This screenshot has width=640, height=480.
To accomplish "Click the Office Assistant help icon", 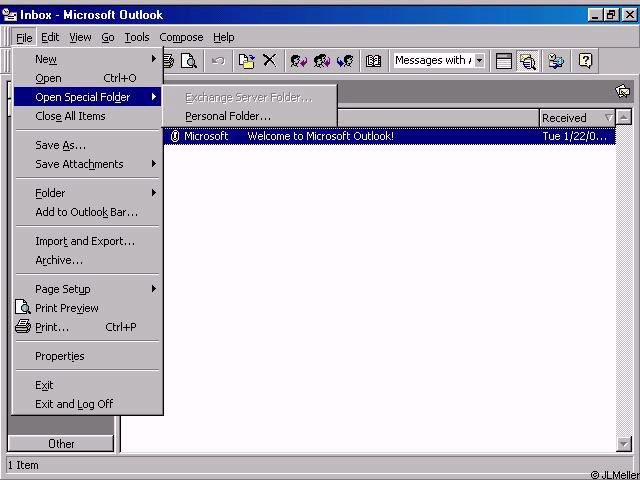I will tap(585, 61).
